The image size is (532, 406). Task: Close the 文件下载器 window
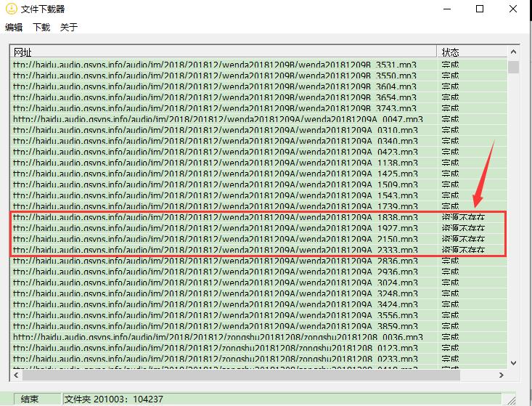tap(513, 9)
